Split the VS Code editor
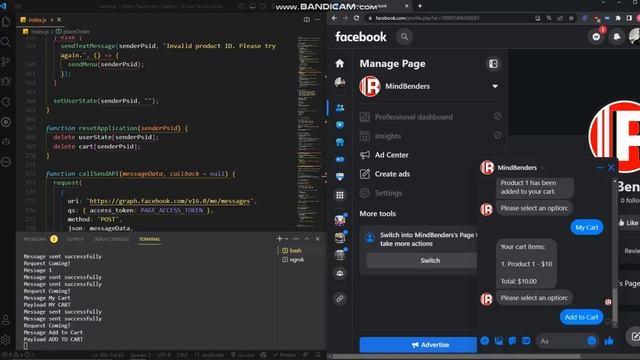 (307, 20)
